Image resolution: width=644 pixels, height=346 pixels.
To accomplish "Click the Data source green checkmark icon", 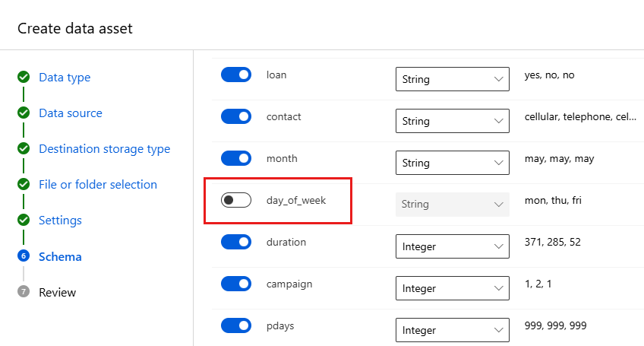I will pos(24,113).
